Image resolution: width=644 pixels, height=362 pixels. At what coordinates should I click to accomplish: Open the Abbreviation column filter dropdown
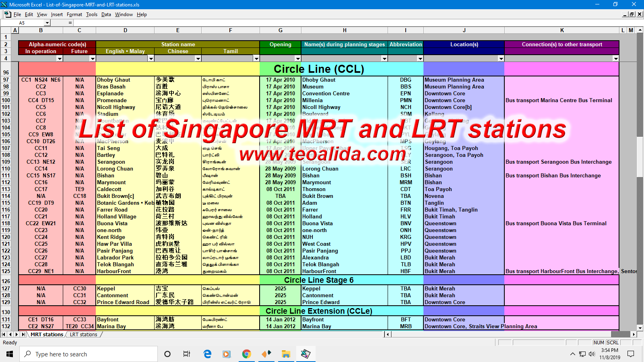click(x=420, y=59)
